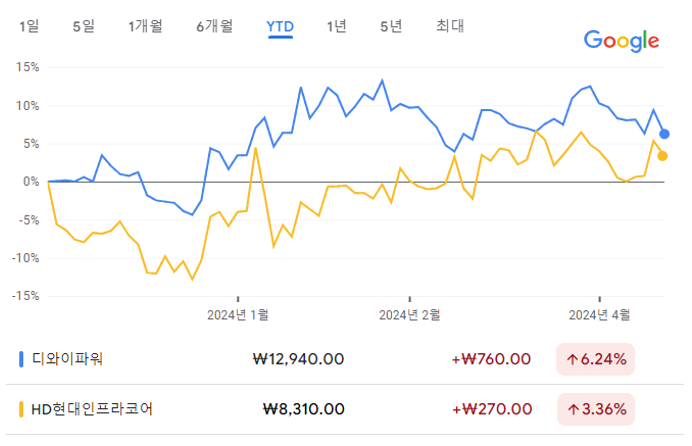Click the +₩760.00 change value
The height and width of the screenshot is (446, 692).
click(x=491, y=359)
